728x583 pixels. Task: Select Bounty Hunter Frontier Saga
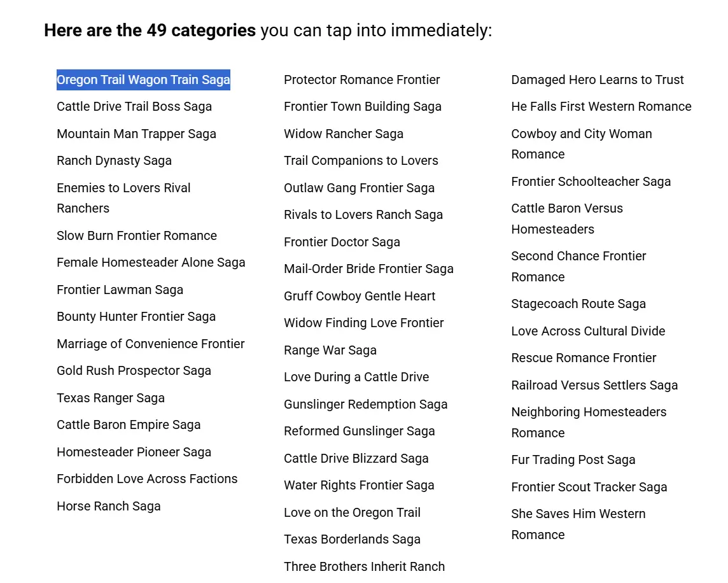coord(136,317)
